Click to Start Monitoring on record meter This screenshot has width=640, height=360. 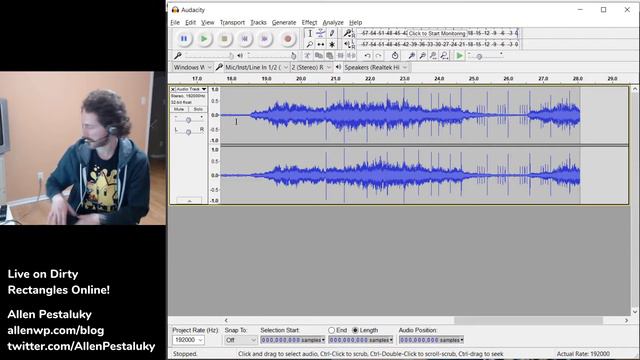pyautogui.click(x=437, y=33)
